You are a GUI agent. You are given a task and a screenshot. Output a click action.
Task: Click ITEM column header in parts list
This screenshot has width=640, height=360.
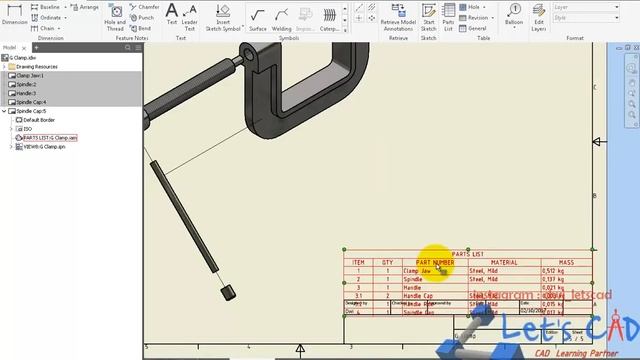358,262
